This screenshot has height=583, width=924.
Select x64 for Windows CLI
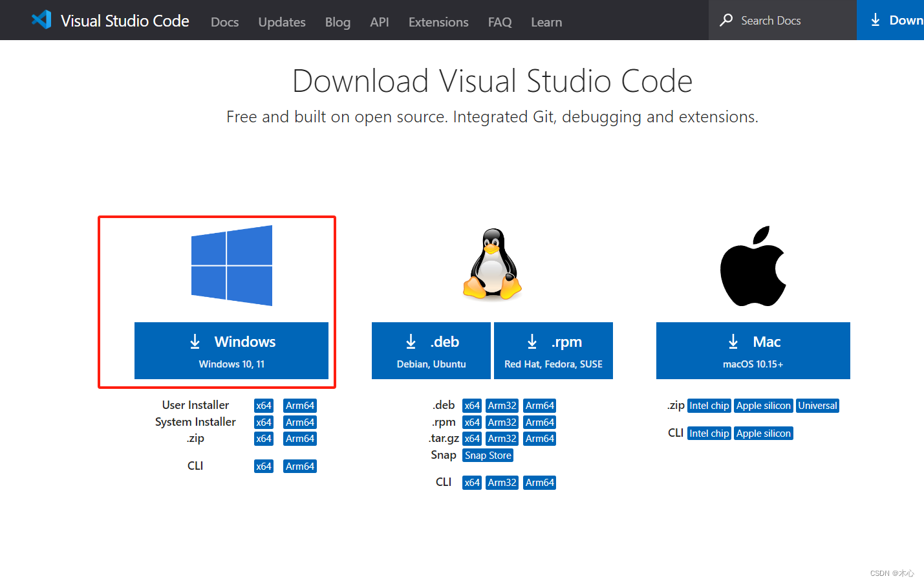pos(264,467)
